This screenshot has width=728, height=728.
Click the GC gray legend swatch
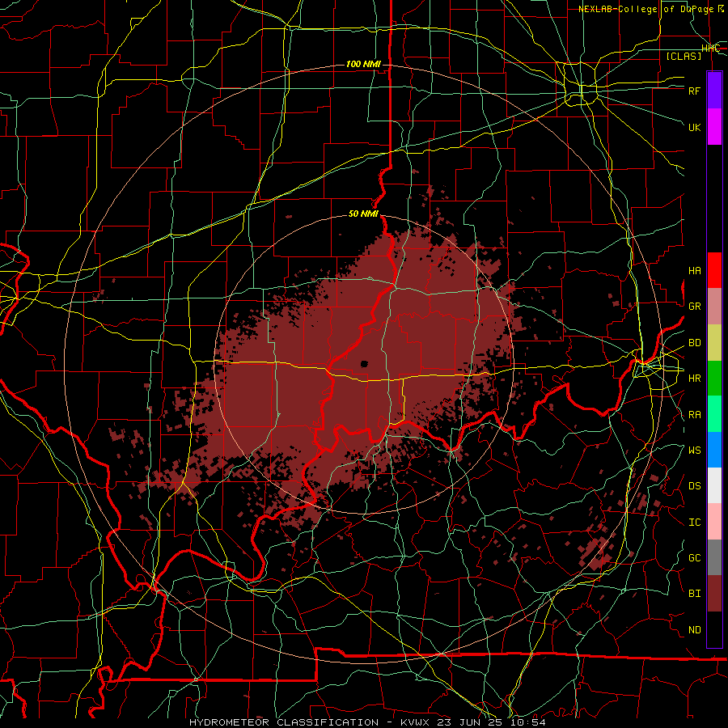(714, 557)
